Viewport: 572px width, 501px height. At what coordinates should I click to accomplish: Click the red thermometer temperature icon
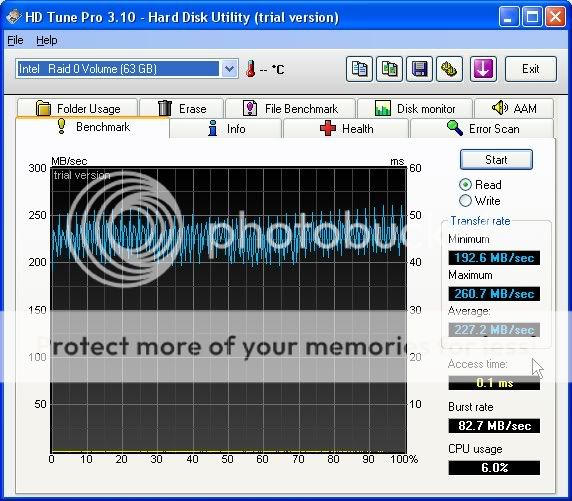(x=251, y=69)
